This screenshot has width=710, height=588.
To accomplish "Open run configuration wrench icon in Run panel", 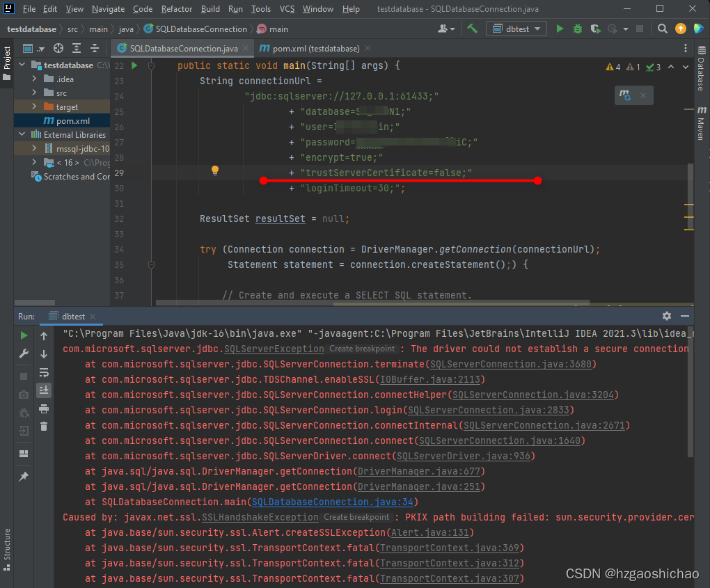I will click(x=24, y=353).
